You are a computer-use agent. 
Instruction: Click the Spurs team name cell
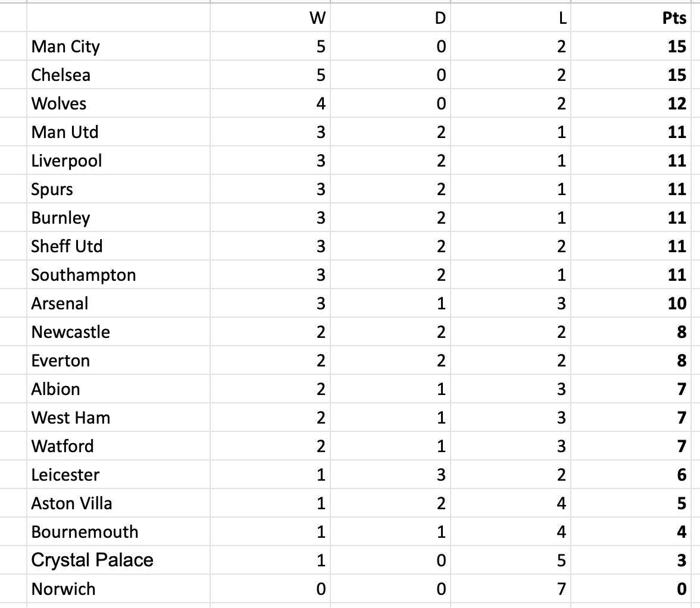point(118,189)
